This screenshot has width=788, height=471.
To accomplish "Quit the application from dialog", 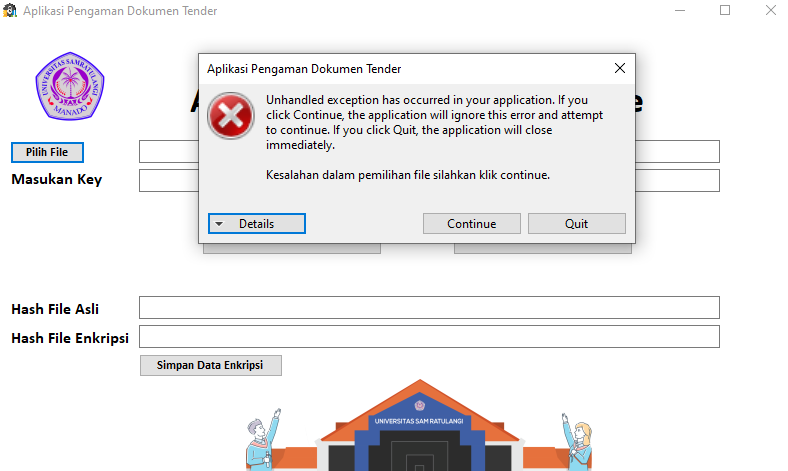I will 576,224.
